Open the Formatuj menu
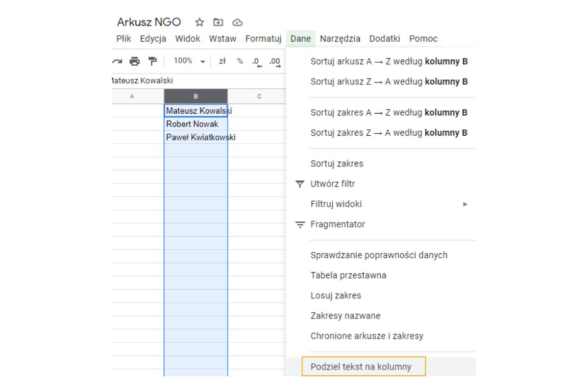This screenshot has width=588, height=392. point(263,39)
